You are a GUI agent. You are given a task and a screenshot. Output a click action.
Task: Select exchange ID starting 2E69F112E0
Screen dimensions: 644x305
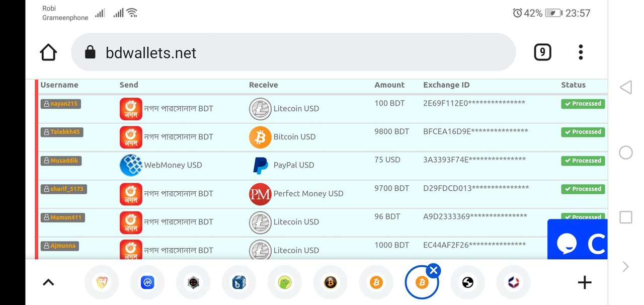tap(474, 103)
